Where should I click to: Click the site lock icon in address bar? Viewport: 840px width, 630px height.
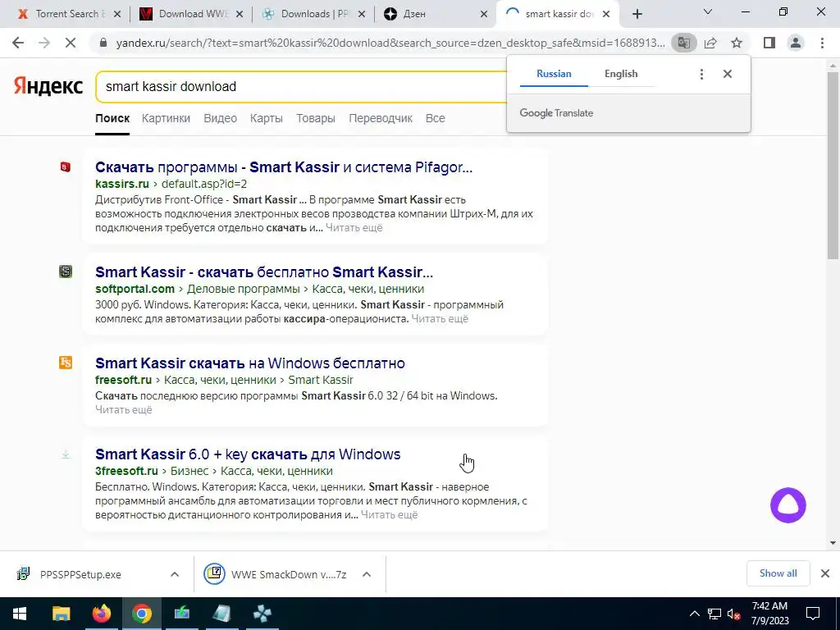[104, 43]
